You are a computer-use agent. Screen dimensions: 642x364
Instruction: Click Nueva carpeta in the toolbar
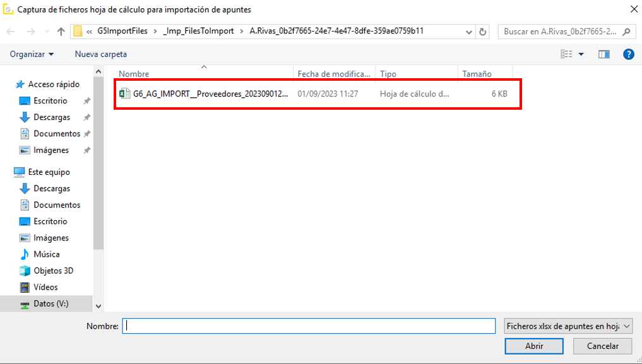[x=100, y=54]
